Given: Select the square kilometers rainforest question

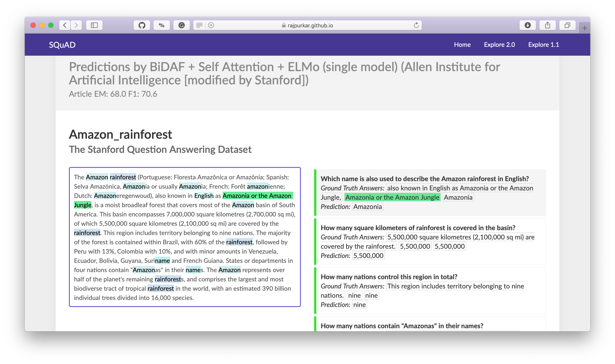Looking at the screenshot, I should coord(418,228).
